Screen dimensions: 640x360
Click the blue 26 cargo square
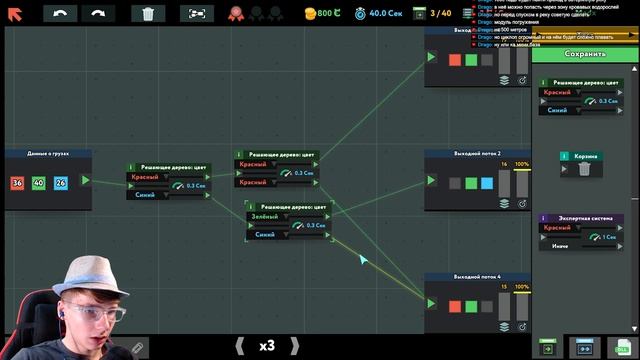pos(61,183)
